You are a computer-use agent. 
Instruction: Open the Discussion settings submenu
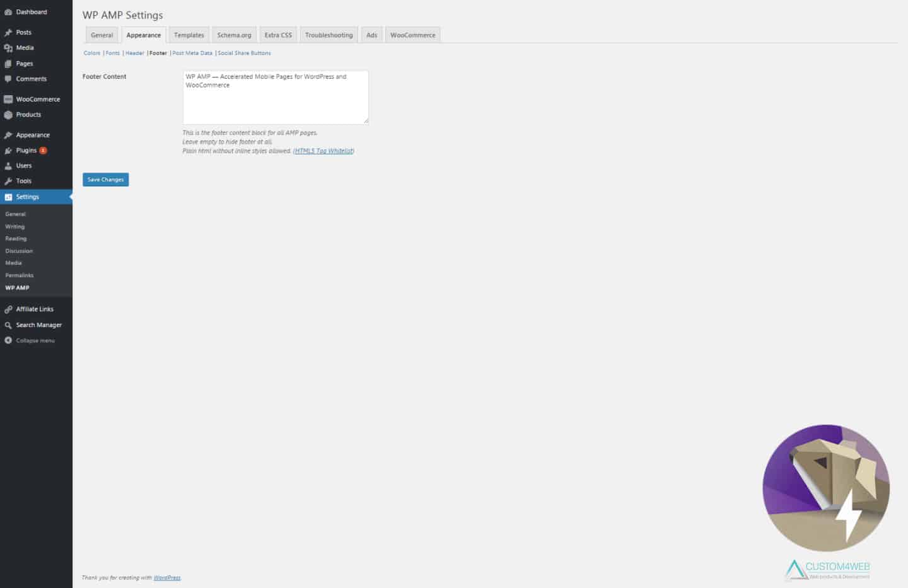(x=19, y=251)
